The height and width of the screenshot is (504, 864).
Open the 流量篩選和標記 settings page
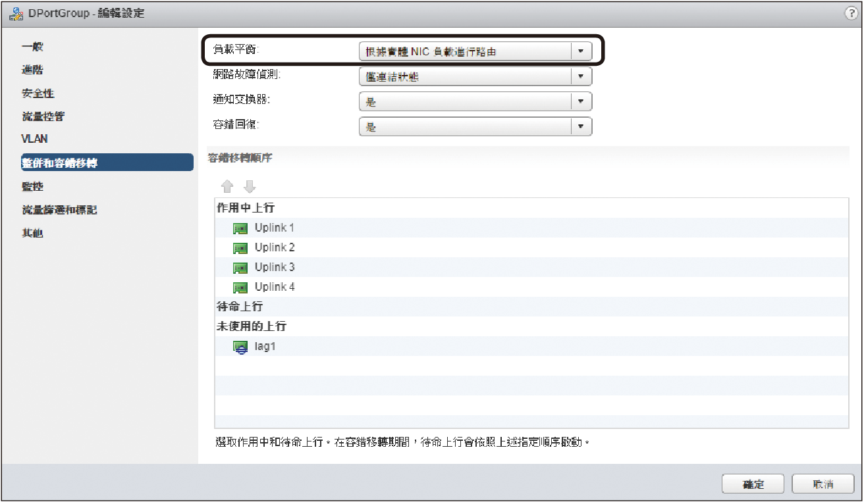coord(59,210)
